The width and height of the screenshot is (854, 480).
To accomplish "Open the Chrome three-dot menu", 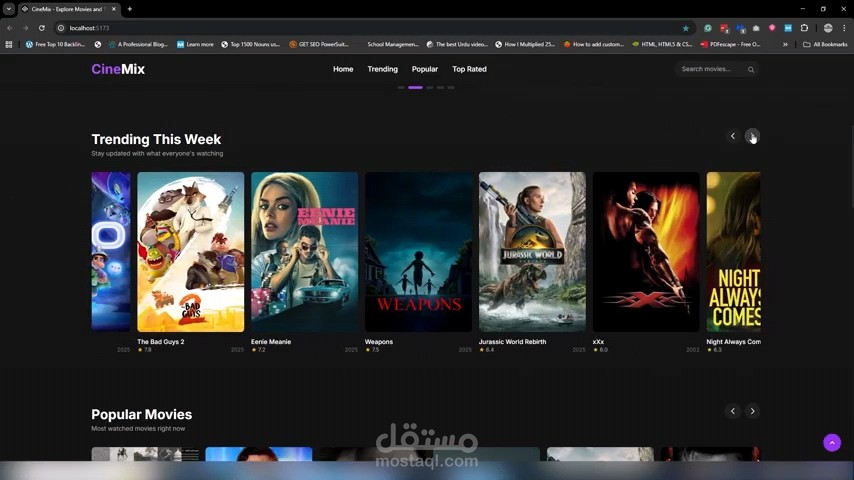I will [844, 28].
